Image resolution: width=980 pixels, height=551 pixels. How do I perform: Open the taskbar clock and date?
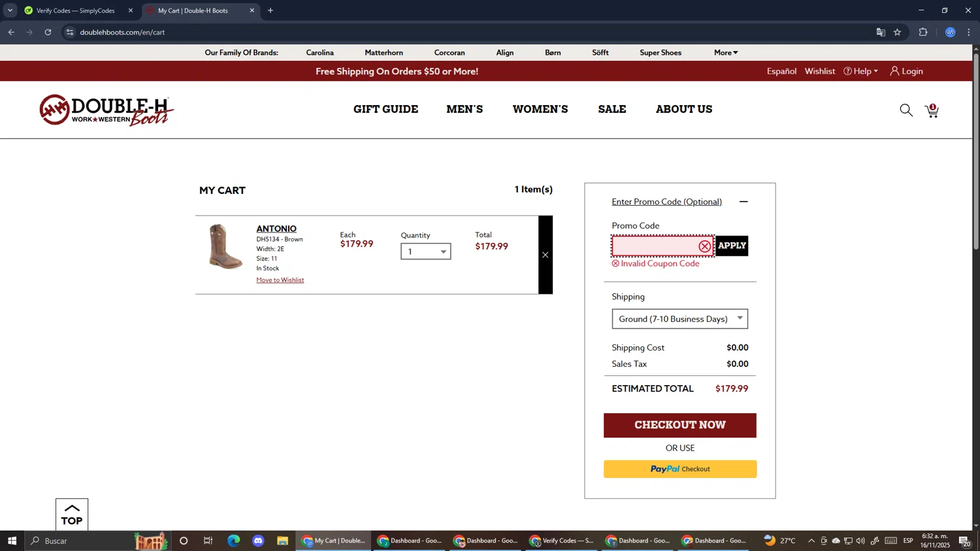coord(936,541)
